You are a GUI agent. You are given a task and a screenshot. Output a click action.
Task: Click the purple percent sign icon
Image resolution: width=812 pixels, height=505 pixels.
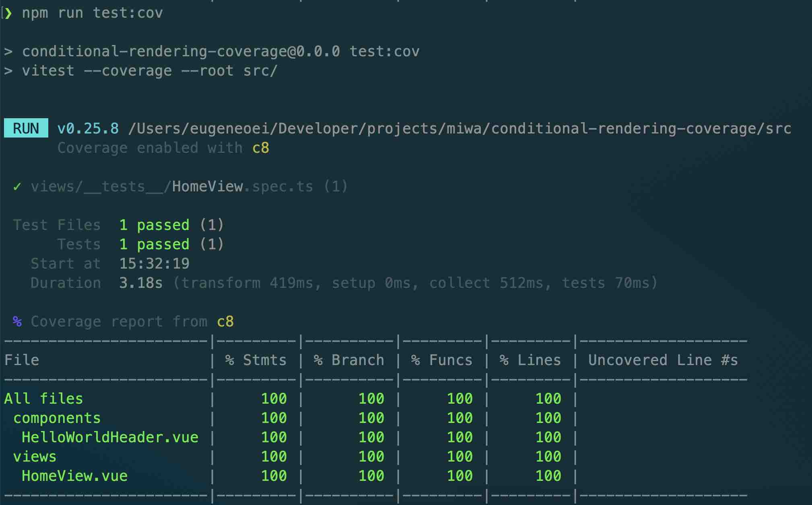coord(17,321)
